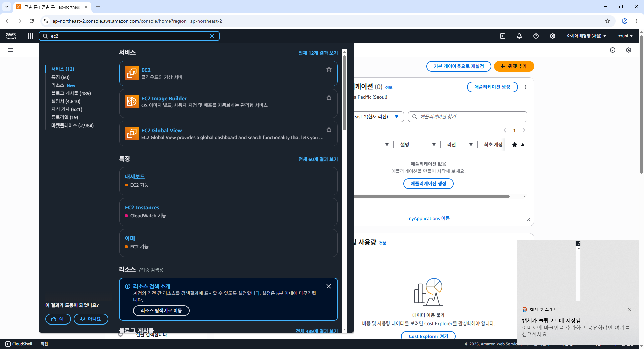Open the applications widget three-dot menu
Screen dimensions: 644x349
tap(525, 87)
